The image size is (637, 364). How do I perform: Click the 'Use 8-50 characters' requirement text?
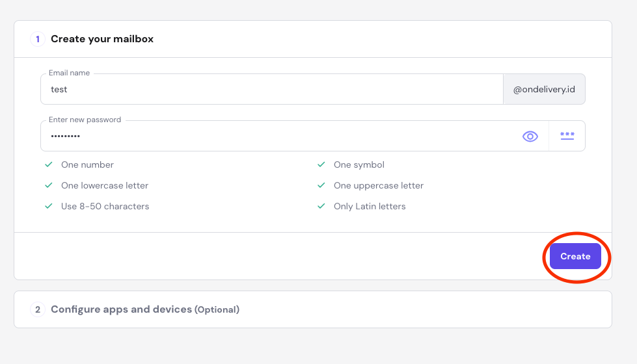[x=105, y=207]
